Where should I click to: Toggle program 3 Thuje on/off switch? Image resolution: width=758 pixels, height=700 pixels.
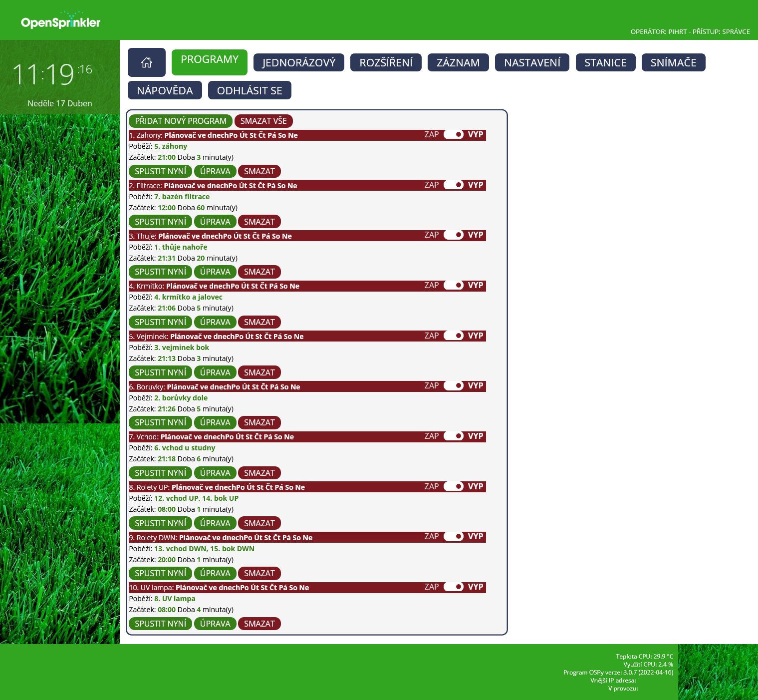(x=454, y=235)
